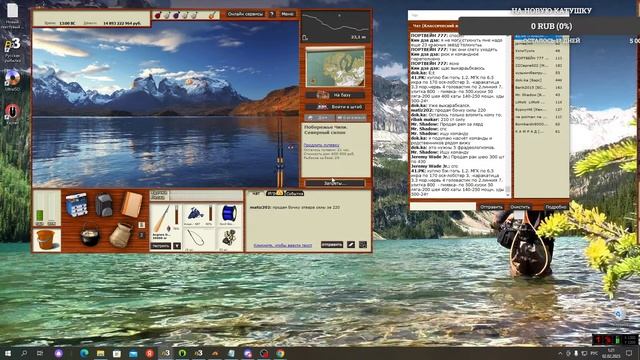Open the canvas sack bag

tap(120, 235)
